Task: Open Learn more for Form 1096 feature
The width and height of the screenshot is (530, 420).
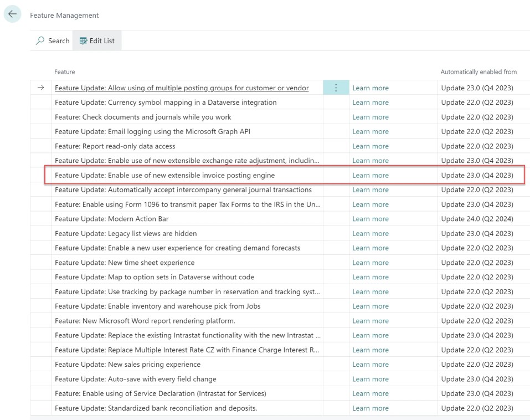Action: [371, 204]
